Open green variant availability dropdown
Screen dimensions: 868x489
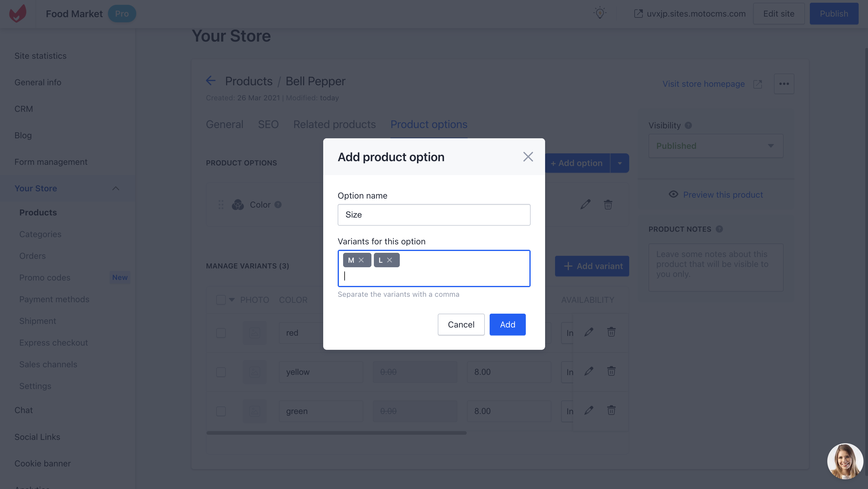(567, 411)
